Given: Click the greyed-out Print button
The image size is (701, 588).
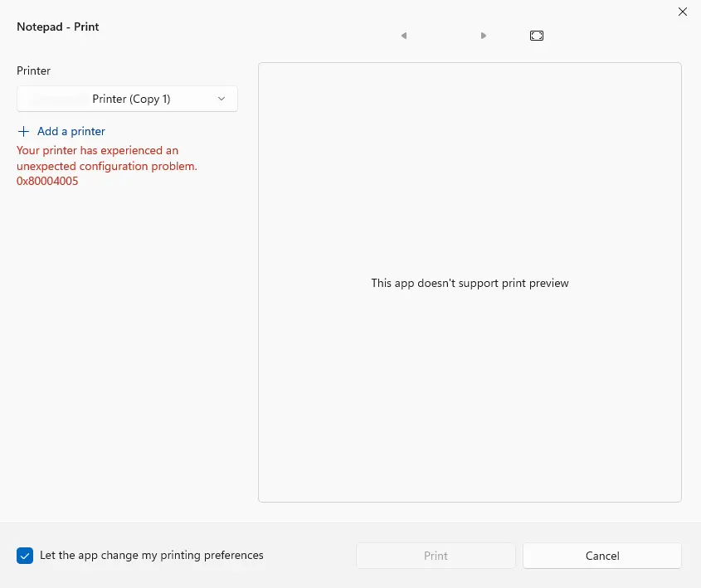Looking at the screenshot, I should click(436, 556).
